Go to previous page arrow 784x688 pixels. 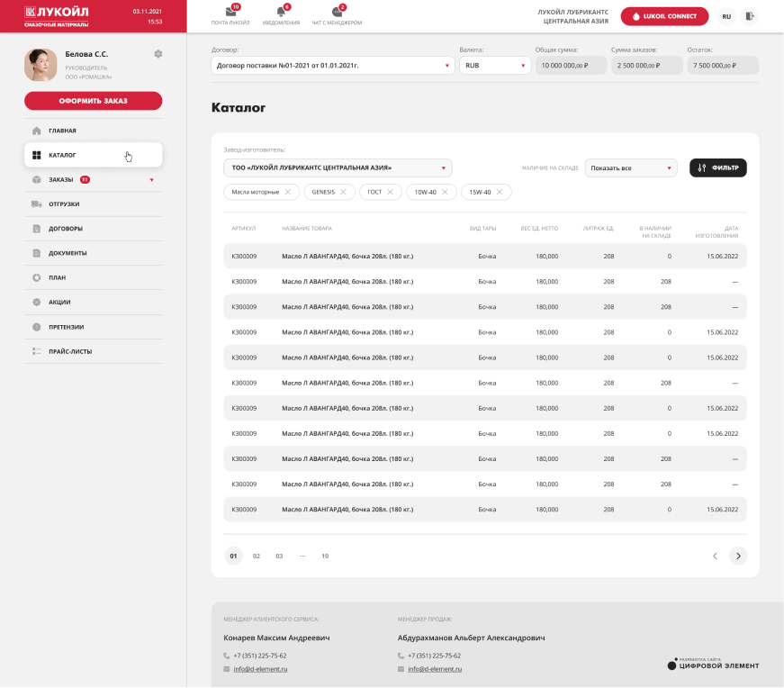(716, 556)
